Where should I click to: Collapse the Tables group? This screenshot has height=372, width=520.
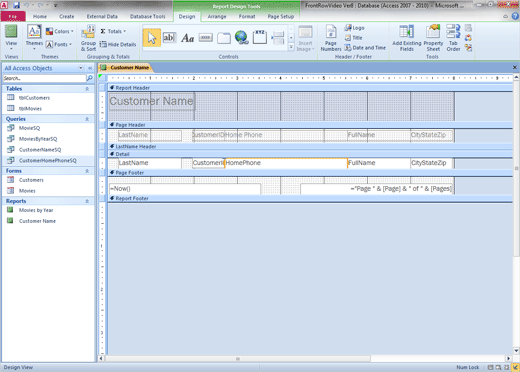tap(87, 89)
